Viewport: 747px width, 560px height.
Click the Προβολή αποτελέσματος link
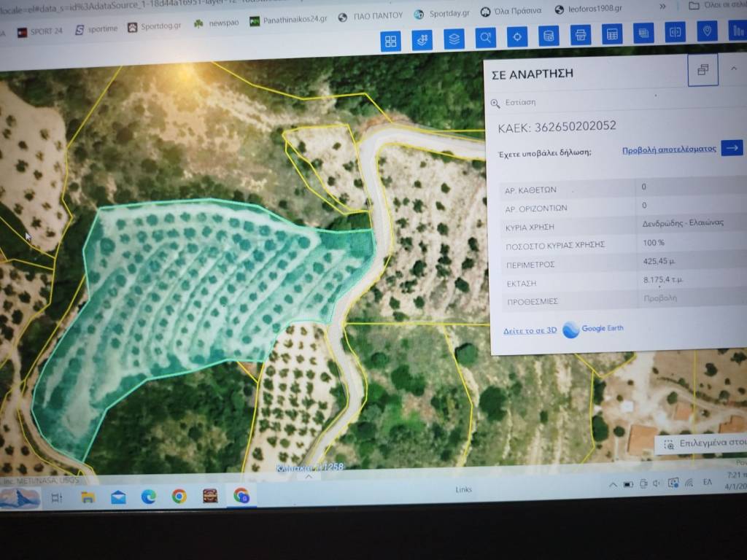pyautogui.click(x=669, y=149)
